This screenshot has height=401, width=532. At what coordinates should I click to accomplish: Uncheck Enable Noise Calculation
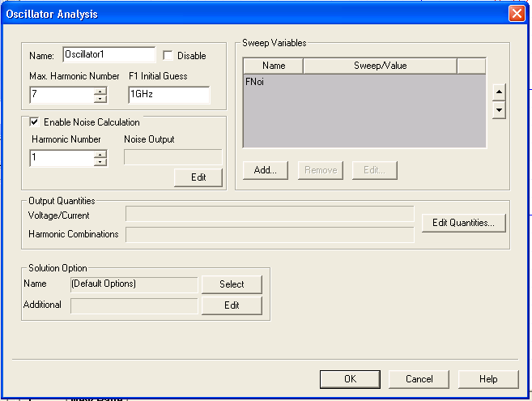pyautogui.click(x=34, y=122)
